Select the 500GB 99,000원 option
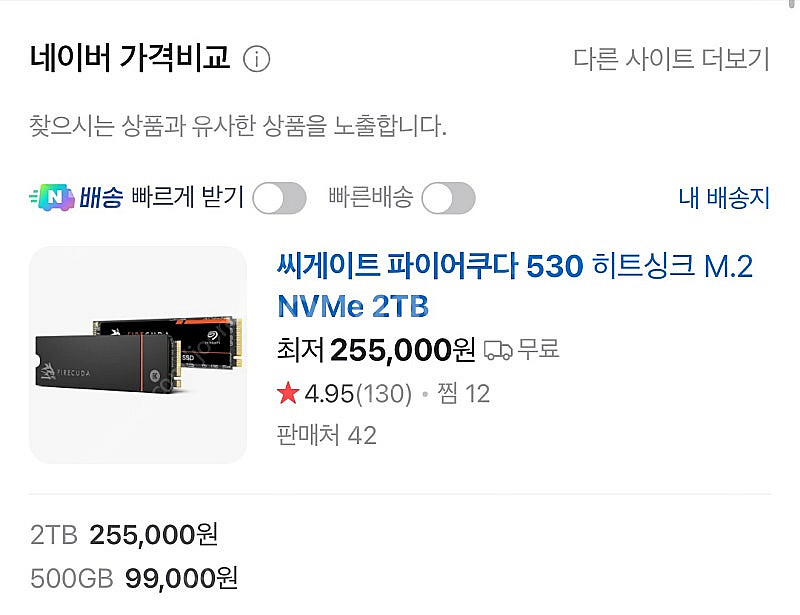This screenshot has width=800, height=615. click(x=134, y=578)
